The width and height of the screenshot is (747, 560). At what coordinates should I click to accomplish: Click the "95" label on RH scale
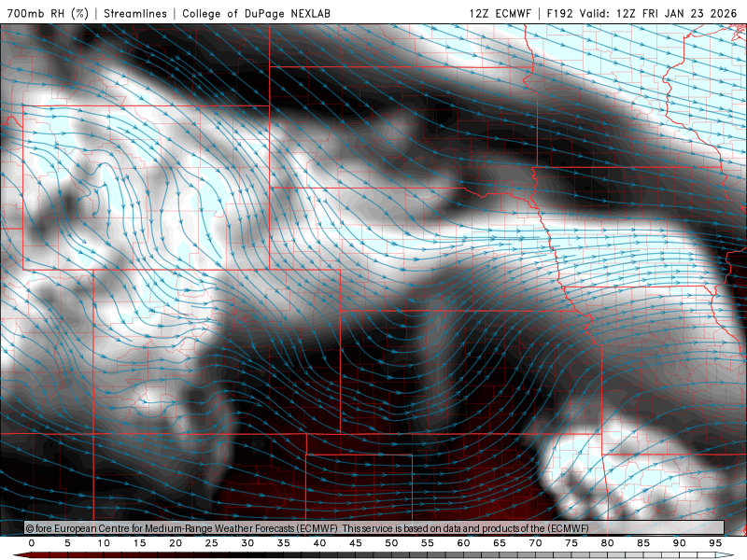pos(715,543)
